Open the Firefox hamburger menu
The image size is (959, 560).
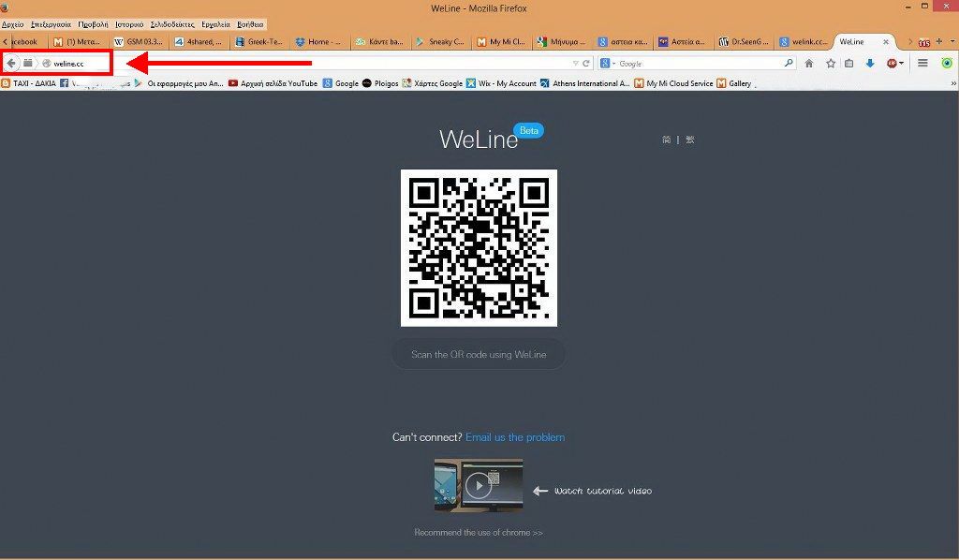(x=922, y=63)
